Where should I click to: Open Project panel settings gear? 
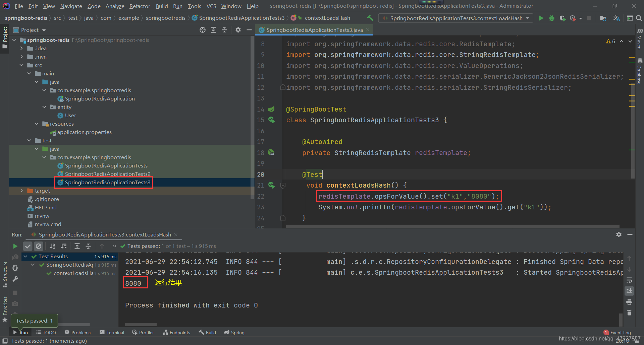[x=238, y=30]
